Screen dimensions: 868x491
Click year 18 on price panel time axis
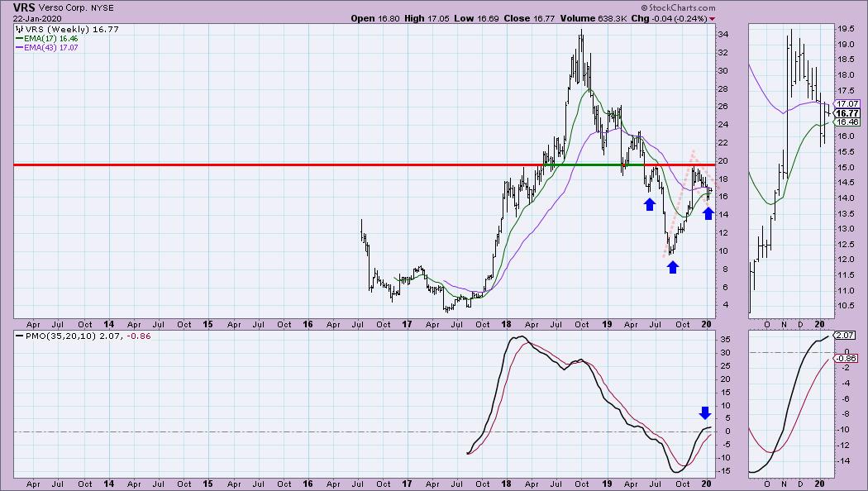tap(507, 324)
